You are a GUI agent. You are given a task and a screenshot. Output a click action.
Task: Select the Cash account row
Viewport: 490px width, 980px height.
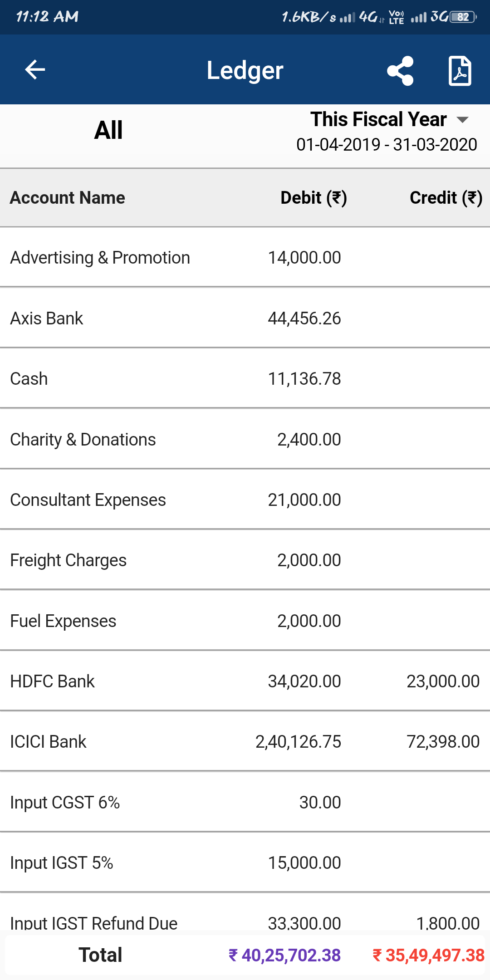[x=29, y=379]
